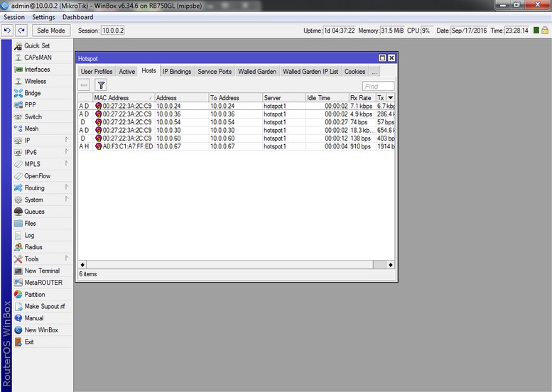This screenshot has width=552, height=392.
Task: Launch New Terminal
Action: tap(42, 271)
